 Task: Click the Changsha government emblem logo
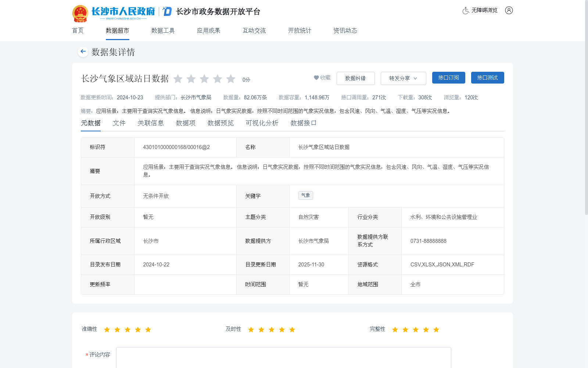80,14
